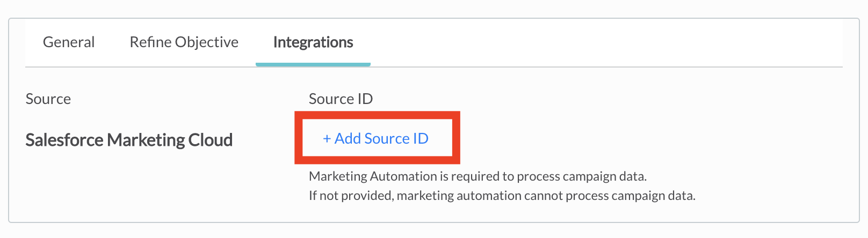This screenshot has width=868, height=238.
Task: Click the 'If not provided' warning line
Action: [x=502, y=196]
